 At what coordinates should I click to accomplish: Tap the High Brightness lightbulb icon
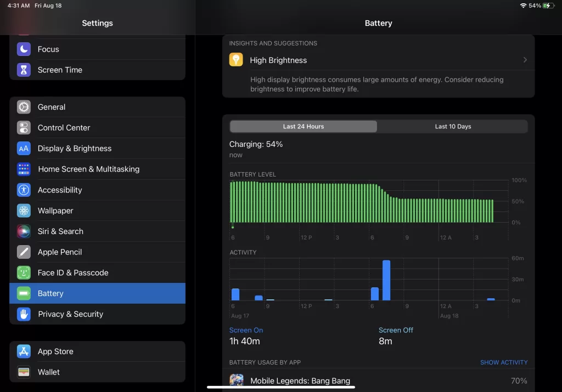pos(236,60)
